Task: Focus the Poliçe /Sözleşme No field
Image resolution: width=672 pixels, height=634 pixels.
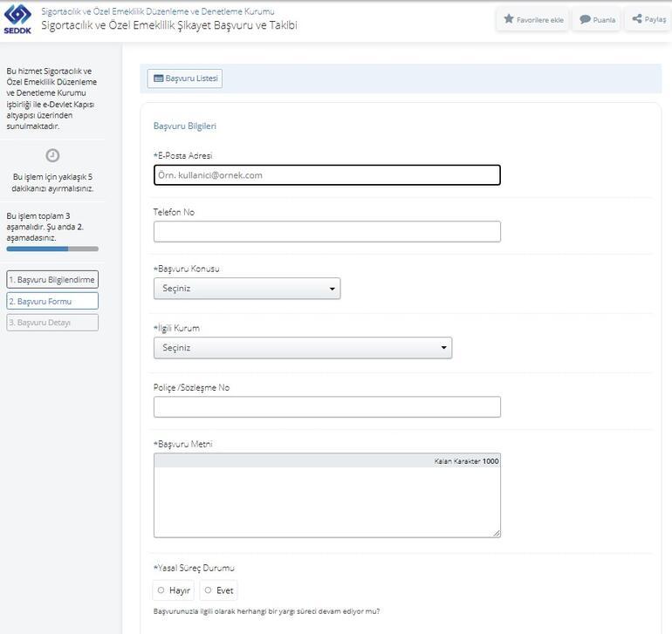Action: (327, 407)
